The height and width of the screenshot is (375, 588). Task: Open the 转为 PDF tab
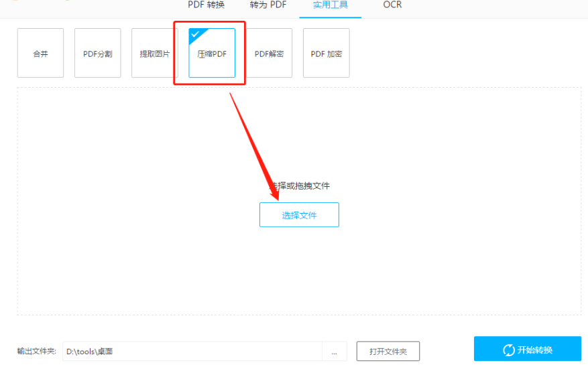[268, 5]
